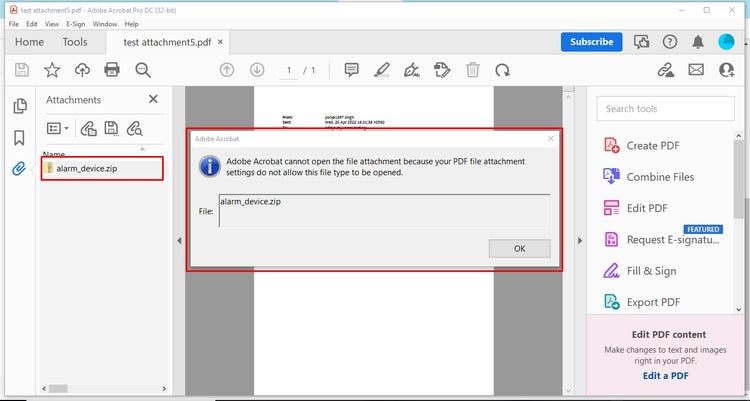
Task: Click OK in the Adobe Acrobat dialog
Action: click(x=519, y=248)
